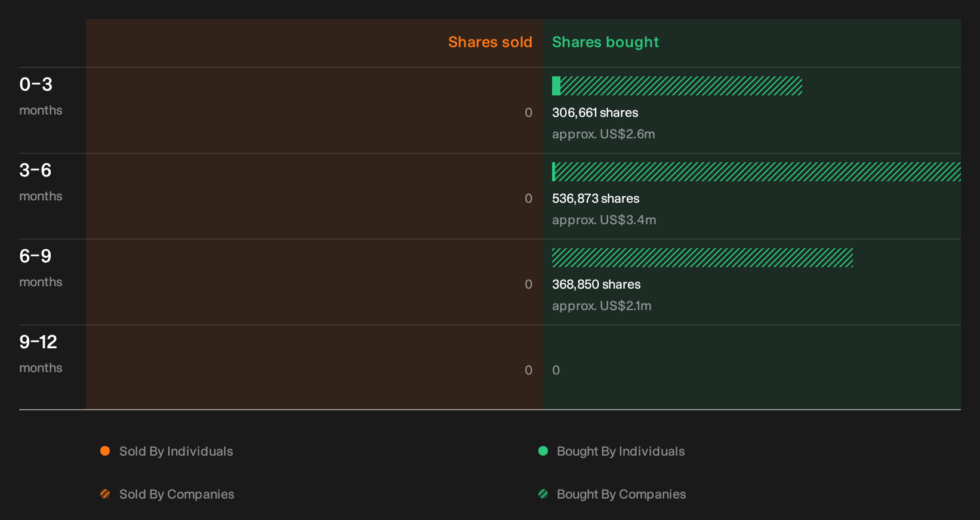
Task: Click approx. US$2.6m text
Action: coord(603,134)
